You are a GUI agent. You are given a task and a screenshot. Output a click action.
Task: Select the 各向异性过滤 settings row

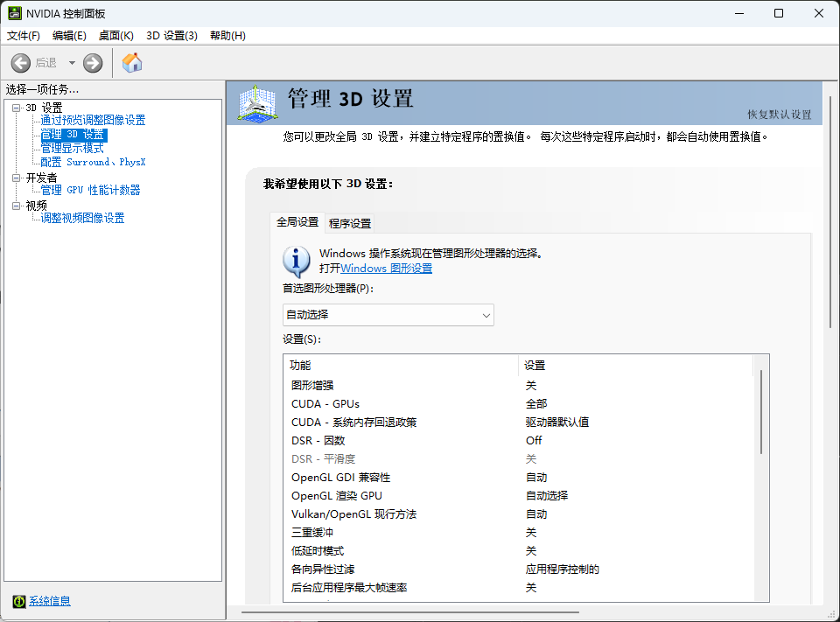519,569
